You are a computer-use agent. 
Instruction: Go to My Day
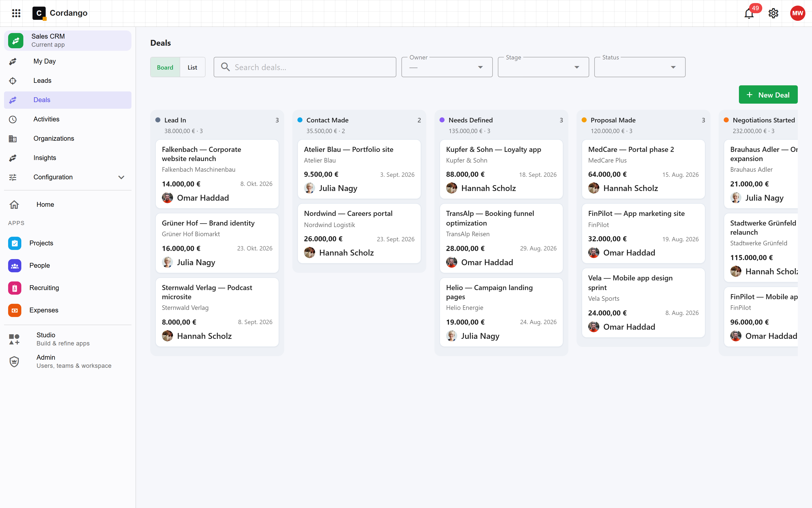click(68, 61)
